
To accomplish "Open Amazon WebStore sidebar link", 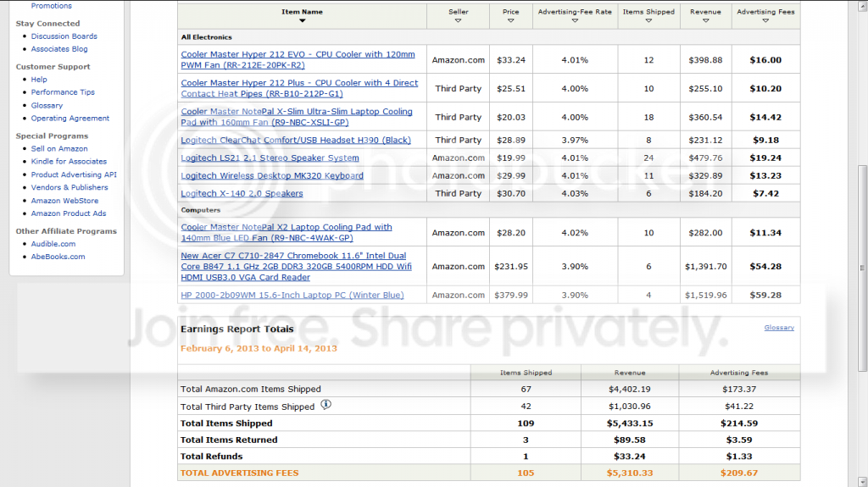I will coord(64,201).
